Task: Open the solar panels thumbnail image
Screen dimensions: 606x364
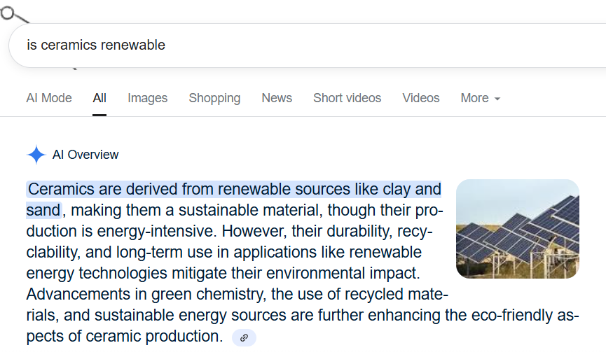Action: (x=517, y=229)
